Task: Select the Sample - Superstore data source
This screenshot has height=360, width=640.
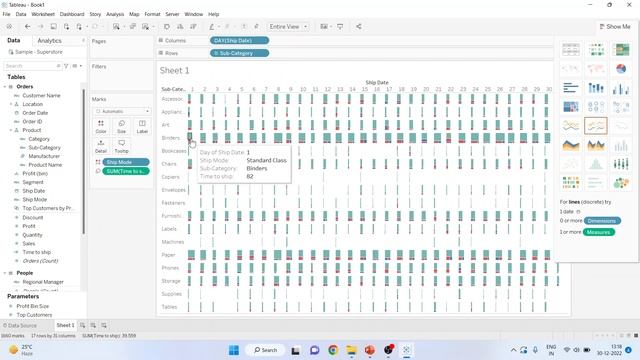Action: point(36,52)
